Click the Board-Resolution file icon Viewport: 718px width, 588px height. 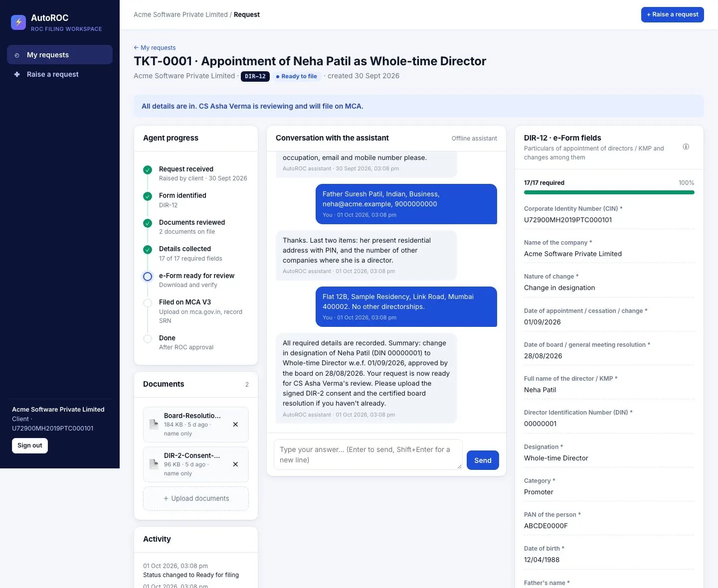pyautogui.click(x=154, y=424)
